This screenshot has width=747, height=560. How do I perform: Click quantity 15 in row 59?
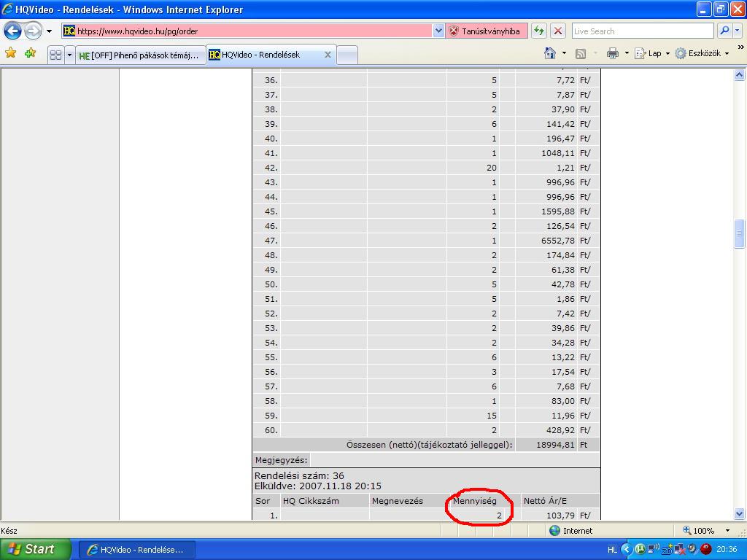click(x=491, y=416)
